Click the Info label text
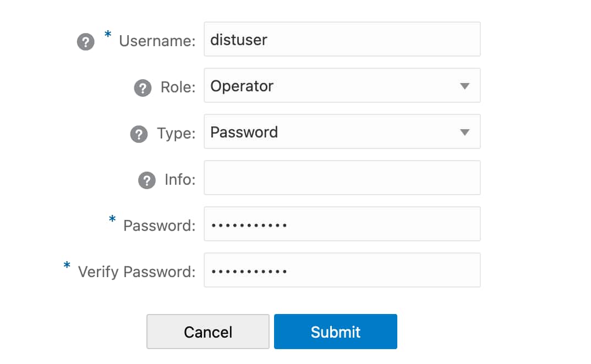Viewport: 591px width, 364px height. (x=180, y=180)
